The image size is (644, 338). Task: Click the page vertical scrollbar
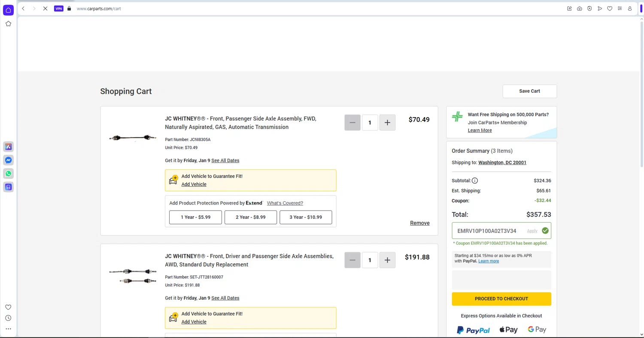tap(642, 94)
